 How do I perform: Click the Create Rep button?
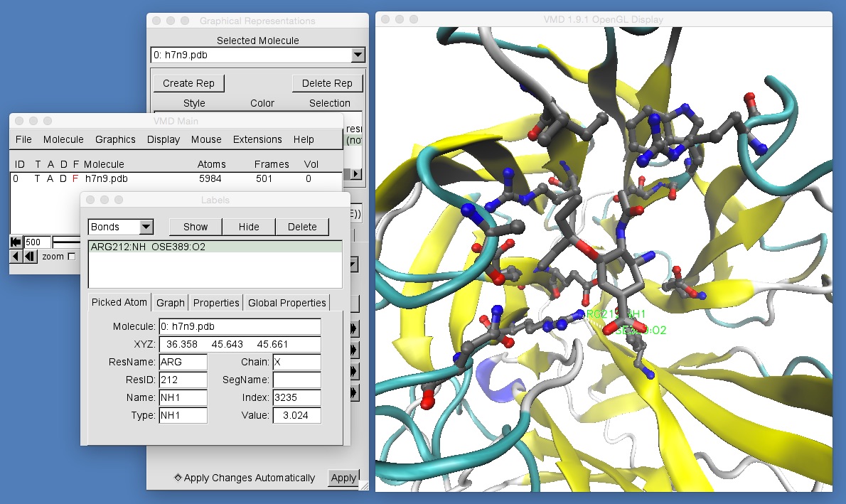pos(188,83)
